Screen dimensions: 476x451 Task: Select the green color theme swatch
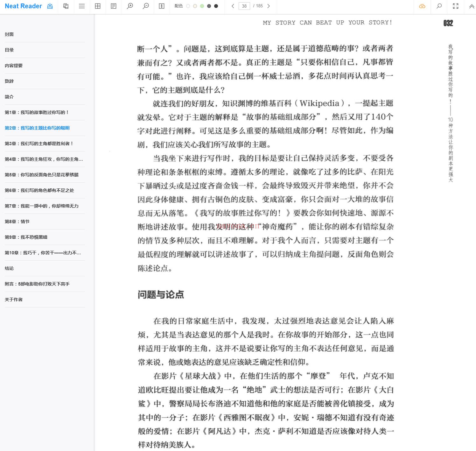click(202, 6)
